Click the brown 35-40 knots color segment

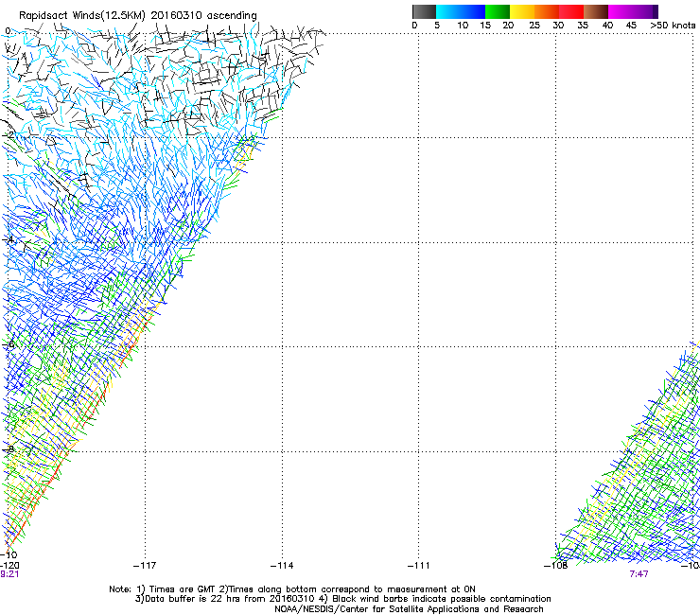coord(596,11)
